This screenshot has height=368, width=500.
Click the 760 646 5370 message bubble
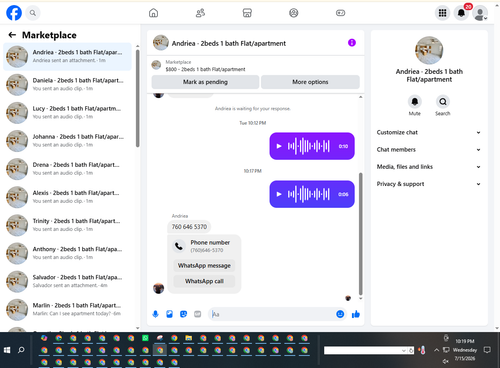tap(189, 227)
